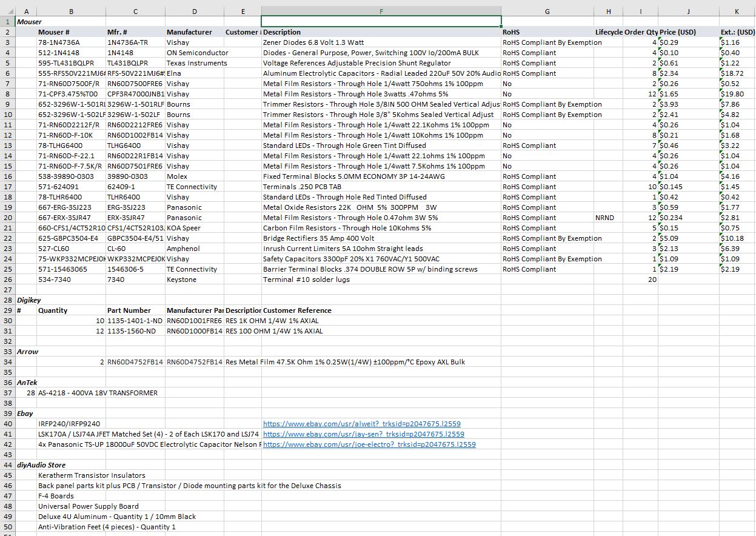
Task: Select the 'Mouser' section title cell
Action: click(26, 22)
